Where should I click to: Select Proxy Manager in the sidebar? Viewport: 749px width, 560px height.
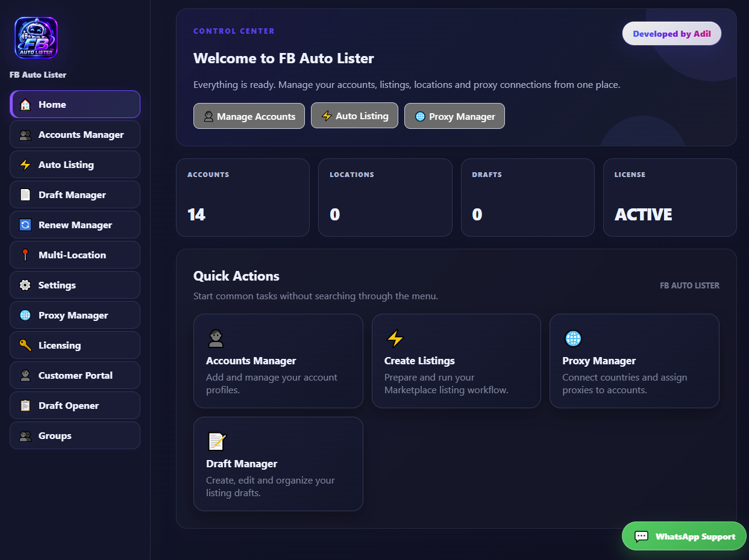point(75,315)
